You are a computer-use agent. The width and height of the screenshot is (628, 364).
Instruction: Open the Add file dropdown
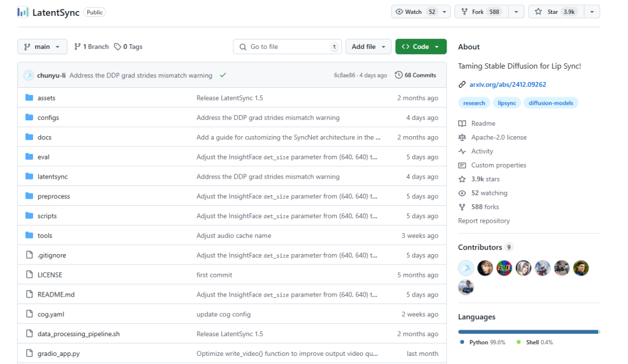(369, 47)
